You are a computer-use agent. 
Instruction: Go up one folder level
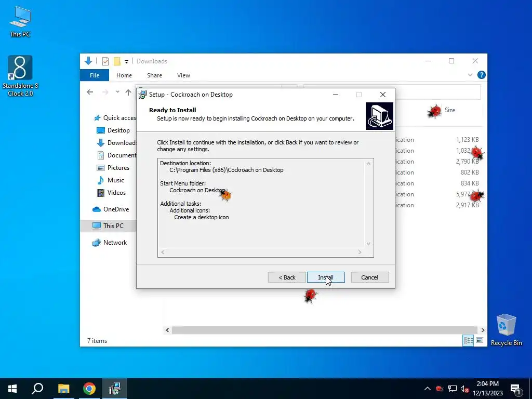click(128, 92)
